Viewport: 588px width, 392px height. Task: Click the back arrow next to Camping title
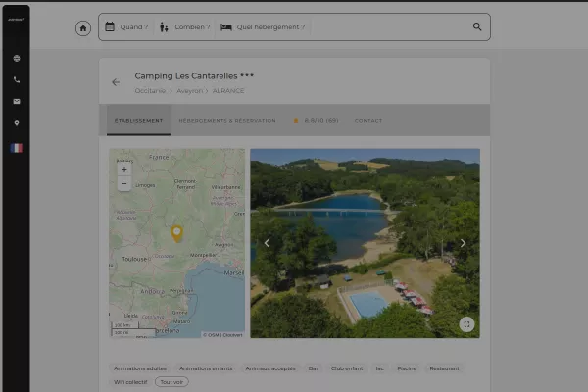click(x=116, y=82)
